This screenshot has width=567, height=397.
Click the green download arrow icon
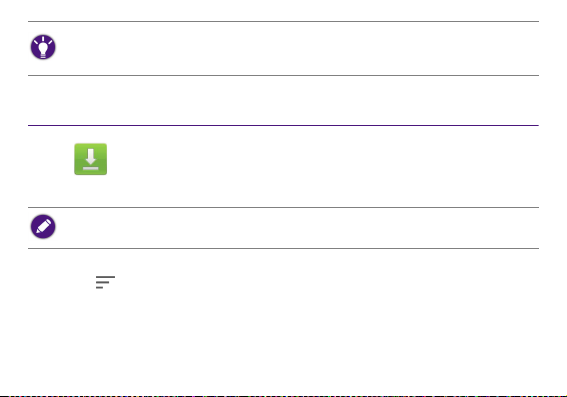click(90, 159)
